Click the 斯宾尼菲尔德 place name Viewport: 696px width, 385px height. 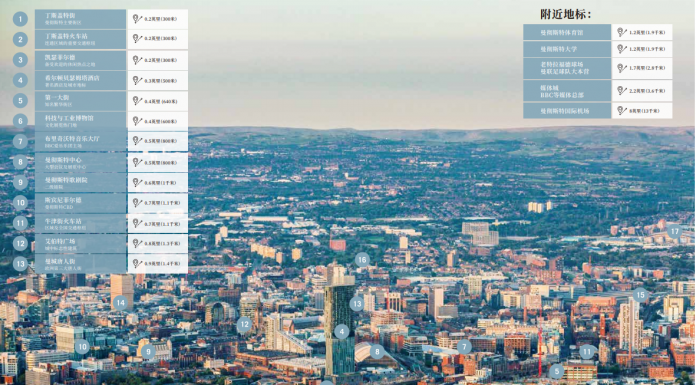click(63, 200)
